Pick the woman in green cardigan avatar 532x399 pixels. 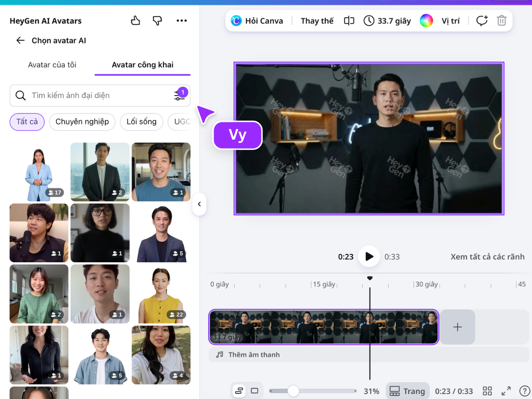click(39, 294)
